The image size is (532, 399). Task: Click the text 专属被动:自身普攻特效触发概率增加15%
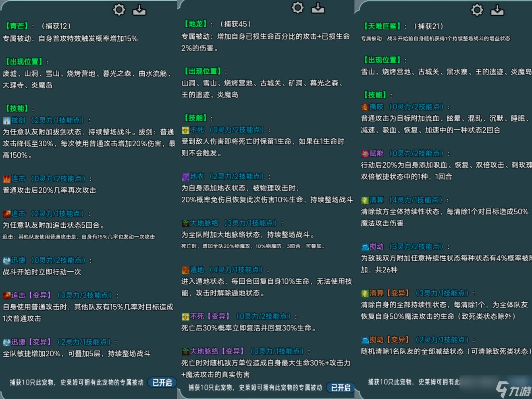(x=70, y=39)
